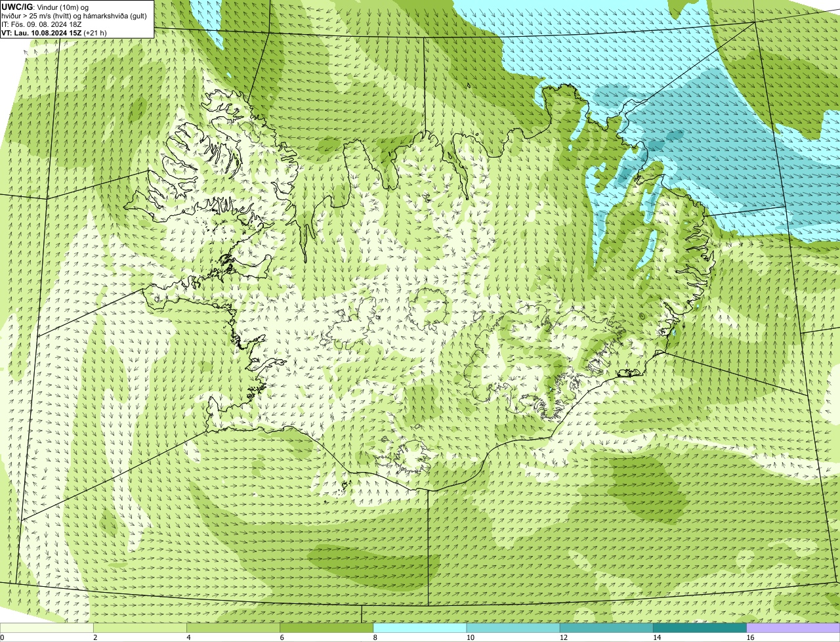Select the 10–12 m/s cyan swatch
This screenshot has height=642, width=840.
coord(513,628)
